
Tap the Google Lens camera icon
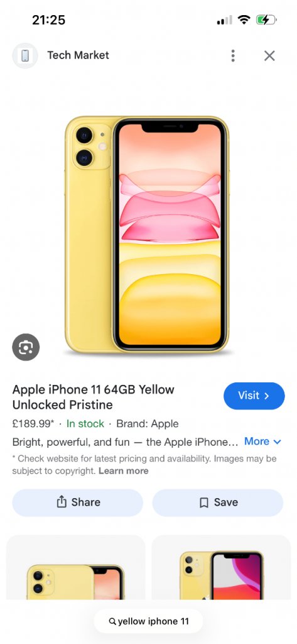(26, 347)
